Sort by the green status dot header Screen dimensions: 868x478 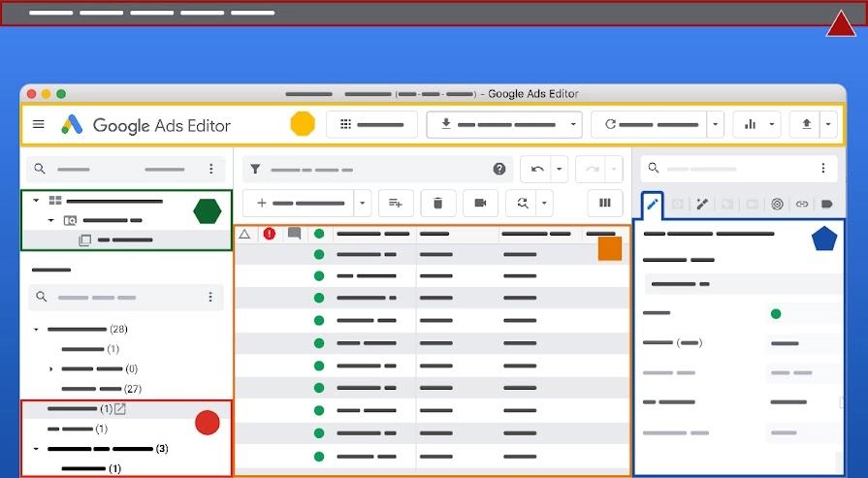click(319, 234)
